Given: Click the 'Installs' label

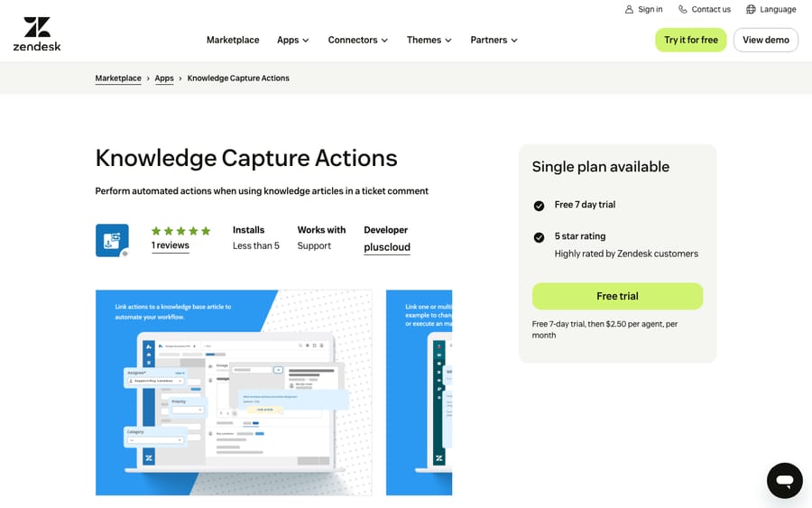Looking at the screenshot, I should click(x=249, y=230).
